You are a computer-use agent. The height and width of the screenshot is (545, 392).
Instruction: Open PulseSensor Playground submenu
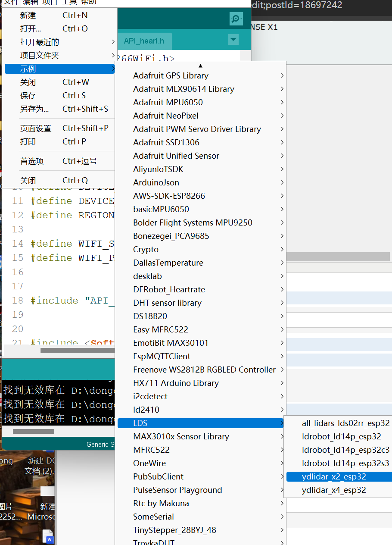200,490
